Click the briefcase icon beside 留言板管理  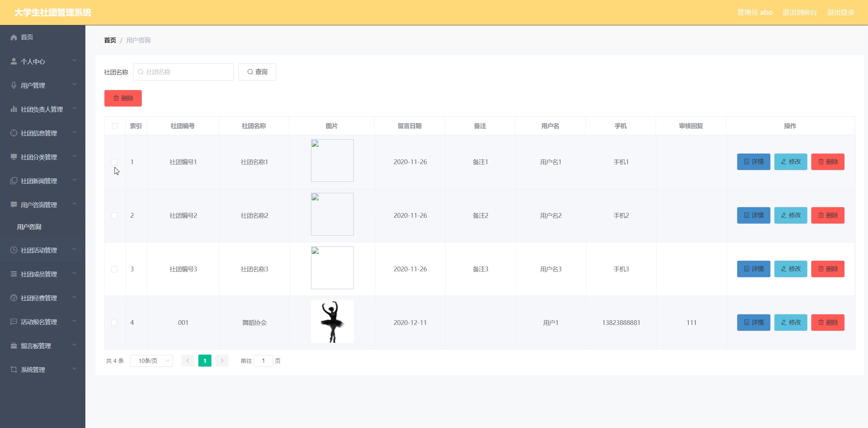(x=14, y=346)
